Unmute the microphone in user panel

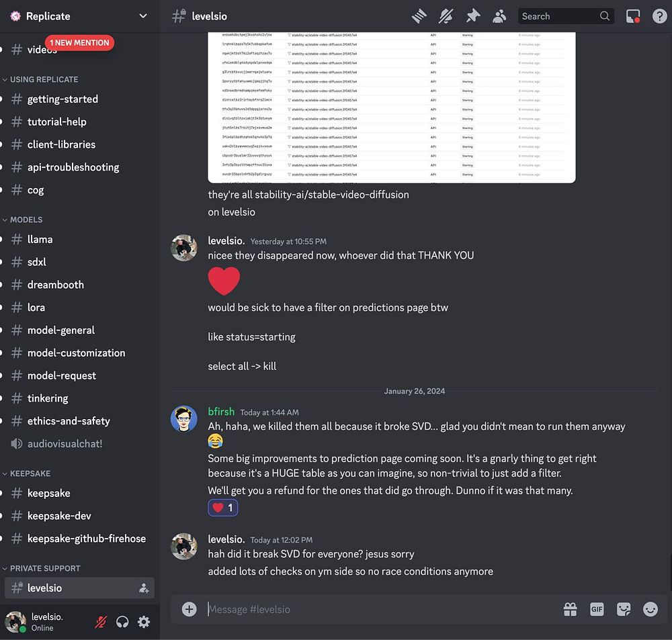click(101, 622)
